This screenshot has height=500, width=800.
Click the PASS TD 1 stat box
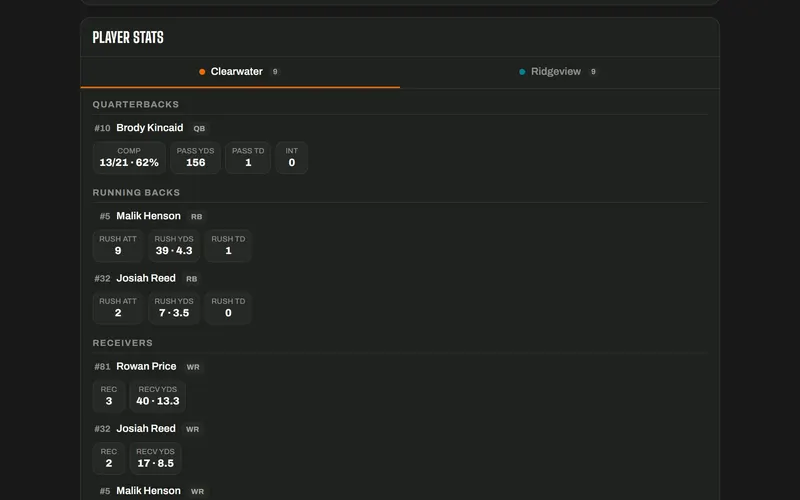click(248, 158)
